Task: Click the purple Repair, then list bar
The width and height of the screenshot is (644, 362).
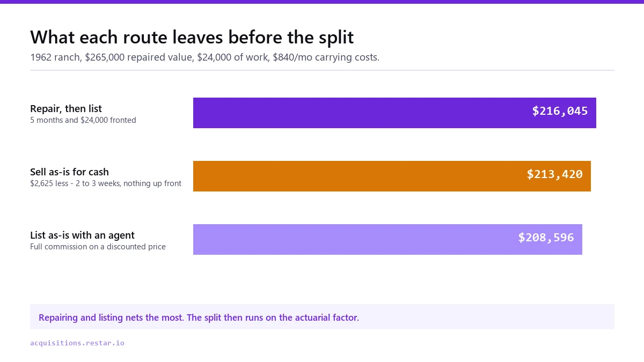Action: click(394, 113)
